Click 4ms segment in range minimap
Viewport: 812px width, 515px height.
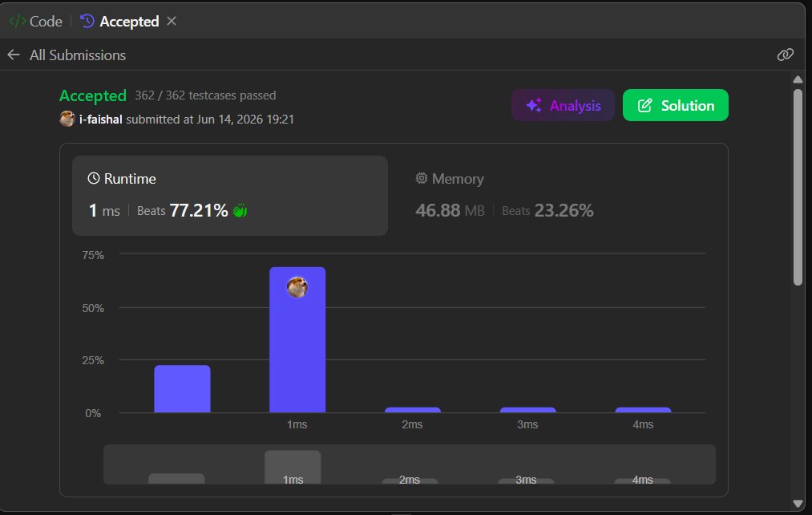642,481
